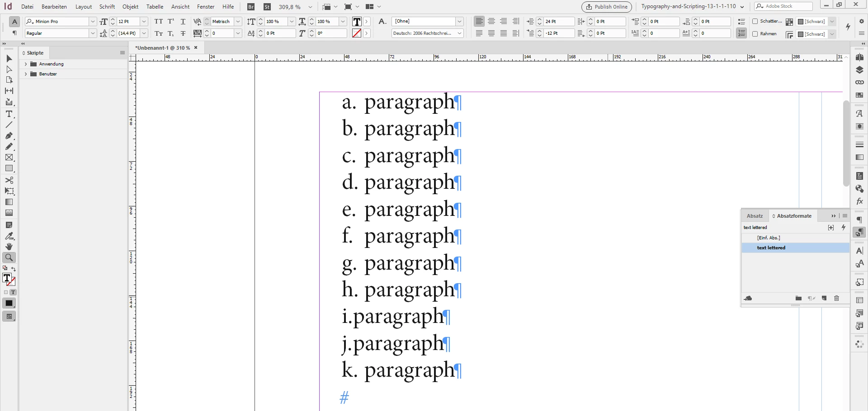Align text center
Screen dimensions: 868x411
(491, 21)
